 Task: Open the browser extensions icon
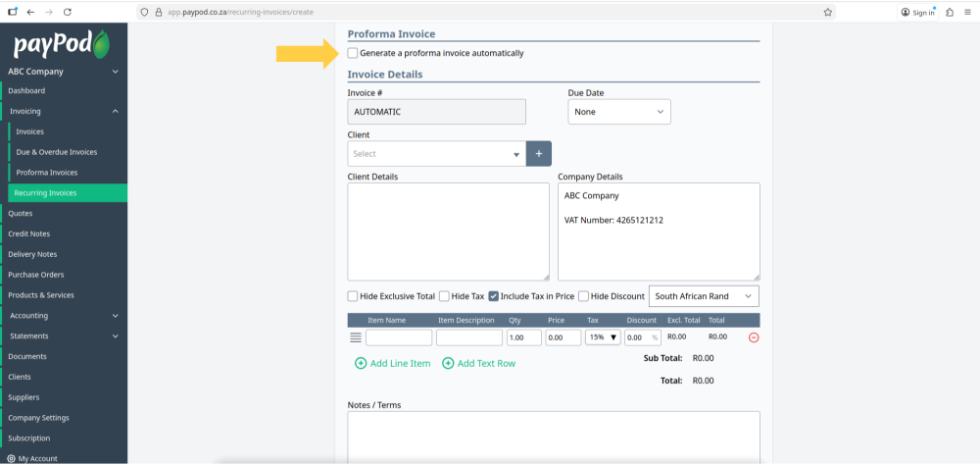click(x=950, y=12)
